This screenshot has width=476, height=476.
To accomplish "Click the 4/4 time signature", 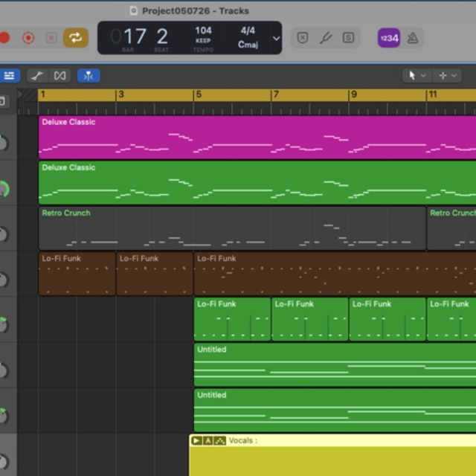I will pos(248,30).
